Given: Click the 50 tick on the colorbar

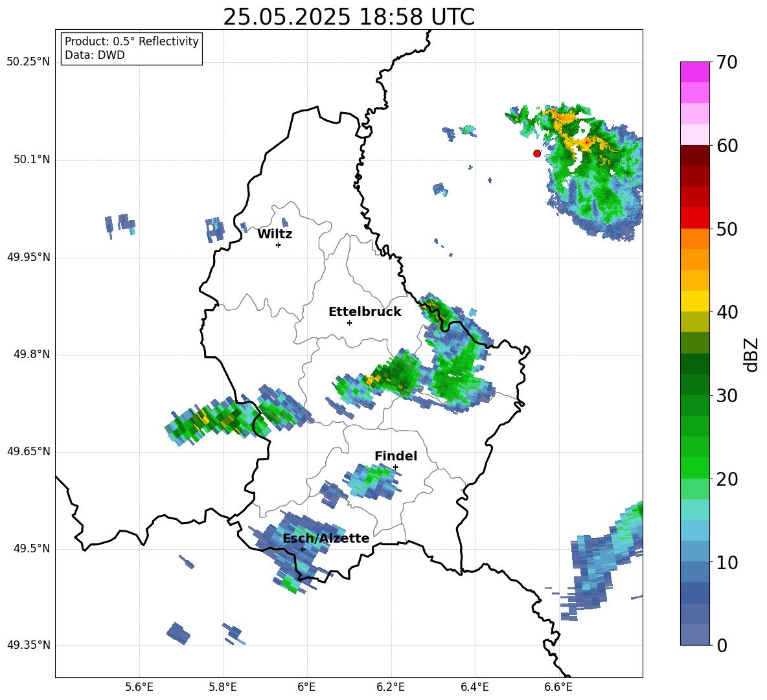Looking at the screenshot, I should click(727, 229).
